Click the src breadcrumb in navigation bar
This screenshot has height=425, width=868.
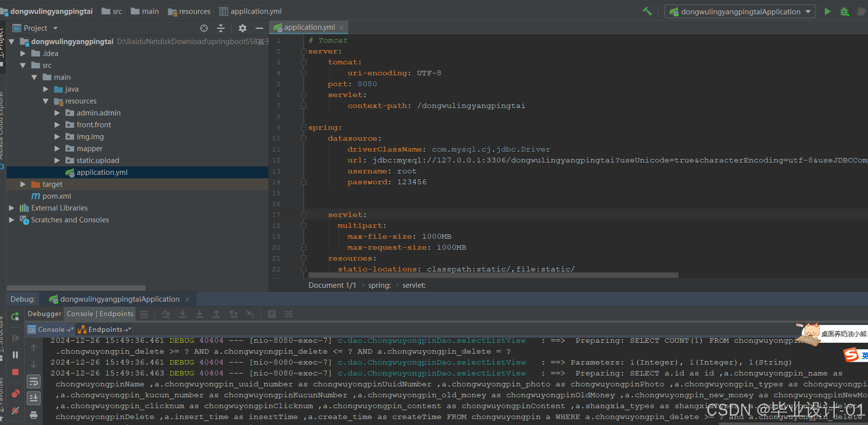111,11
